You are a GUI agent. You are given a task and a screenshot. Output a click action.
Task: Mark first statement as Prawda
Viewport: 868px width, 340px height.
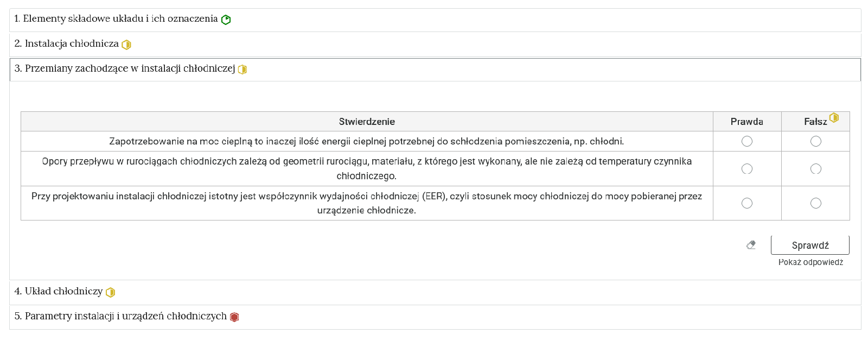click(x=747, y=141)
